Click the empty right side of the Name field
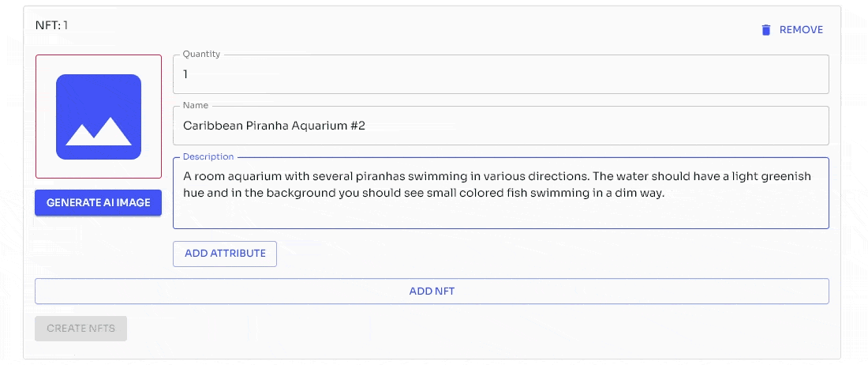 [x=631, y=126]
